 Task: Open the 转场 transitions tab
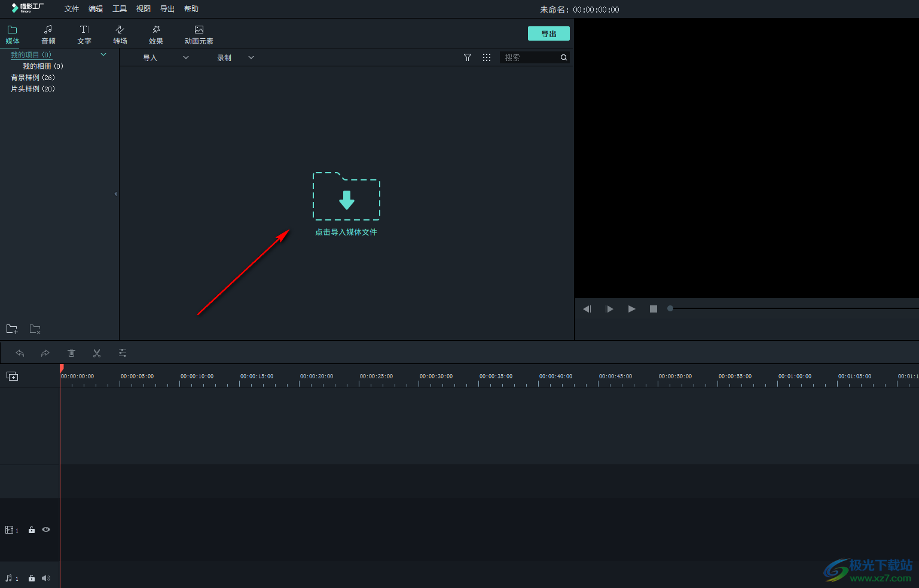click(x=120, y=35)
